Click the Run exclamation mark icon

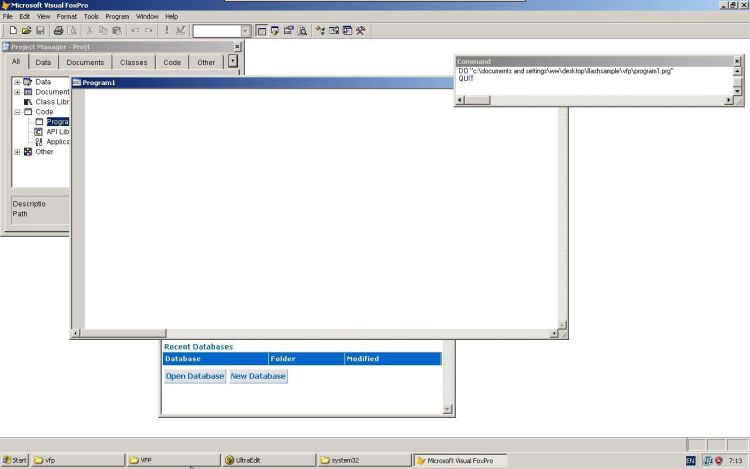point(166,31)
